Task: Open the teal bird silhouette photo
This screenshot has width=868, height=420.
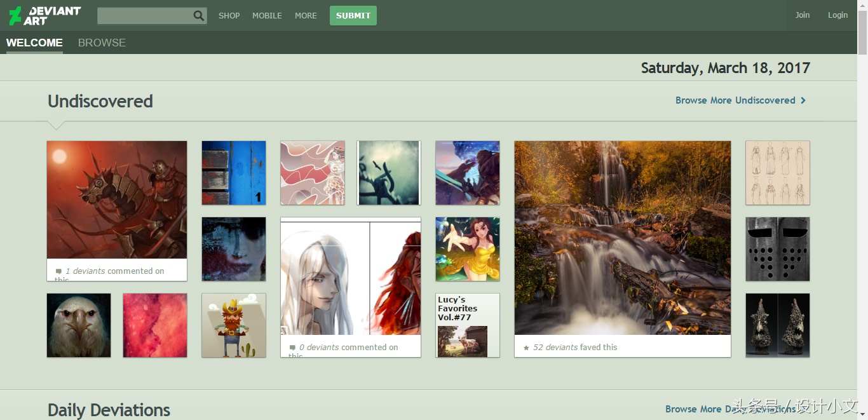Action: (389, 173)
